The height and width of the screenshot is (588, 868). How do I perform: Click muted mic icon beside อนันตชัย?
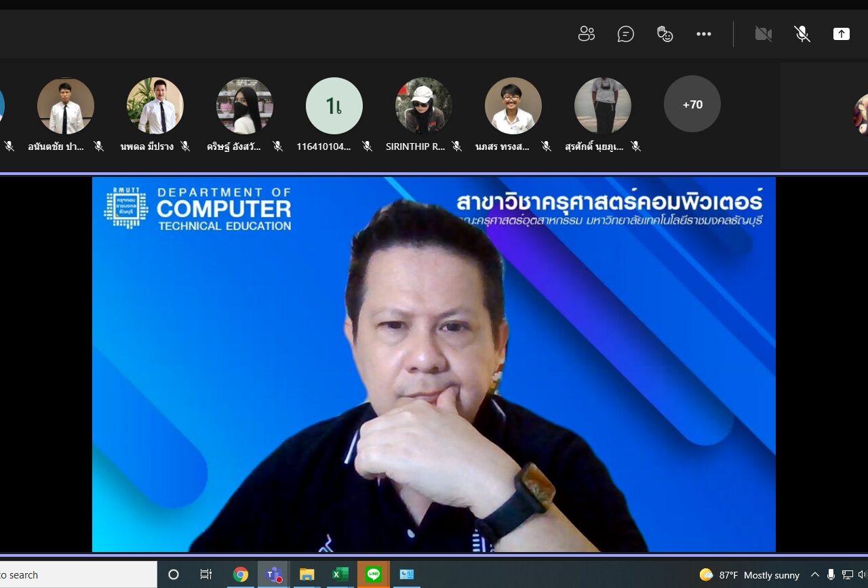click(98, 146)
